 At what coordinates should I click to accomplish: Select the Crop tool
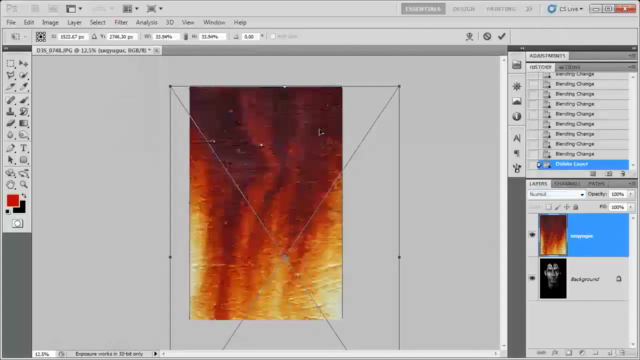[x=11, y=87]
